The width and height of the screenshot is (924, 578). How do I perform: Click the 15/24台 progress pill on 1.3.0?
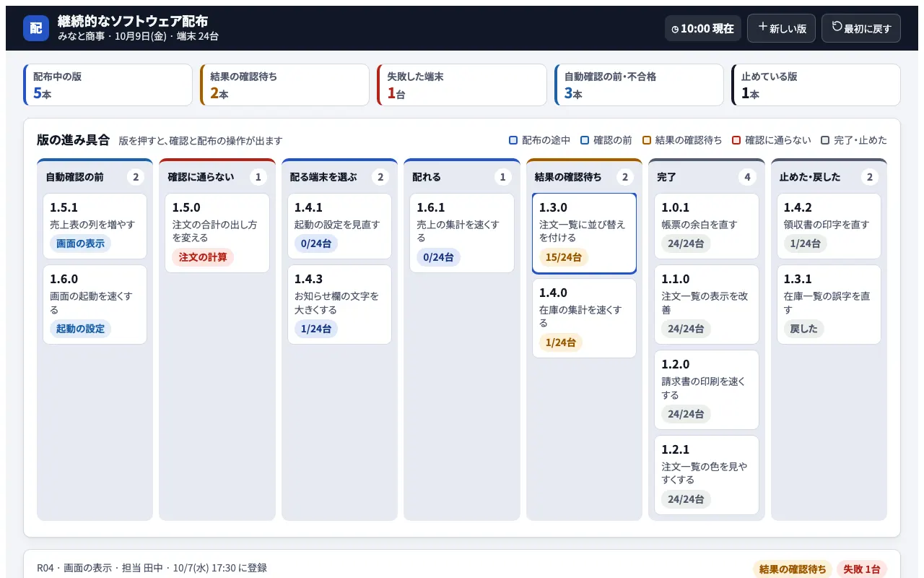564,257
